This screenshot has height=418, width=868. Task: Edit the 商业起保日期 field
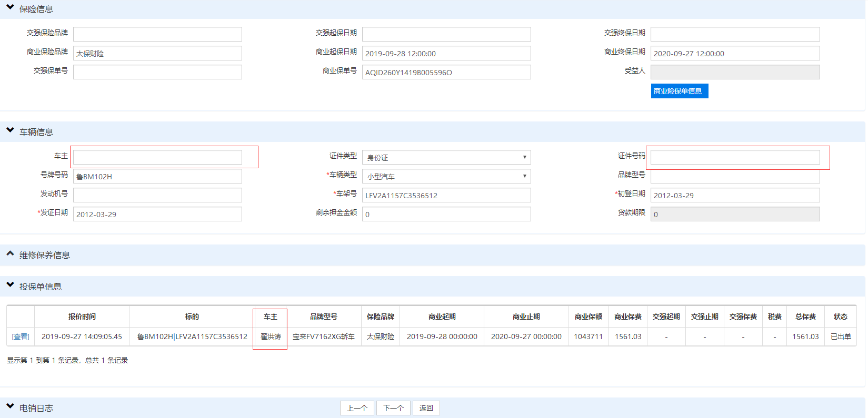tap(446, 53)
